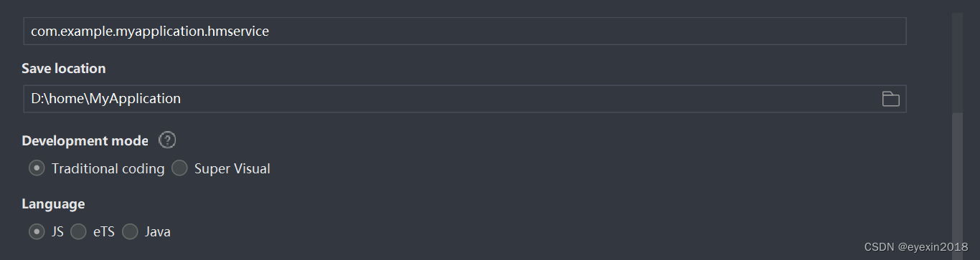Click the "Save location" heading label
980x260 pixels.
tap(64, 69)
